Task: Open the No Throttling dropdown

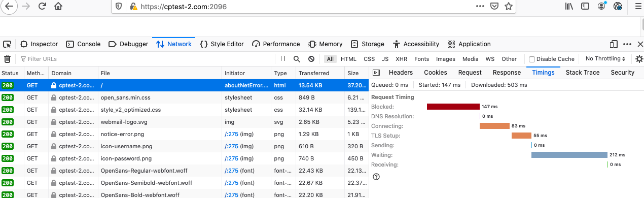Action: 605,59
